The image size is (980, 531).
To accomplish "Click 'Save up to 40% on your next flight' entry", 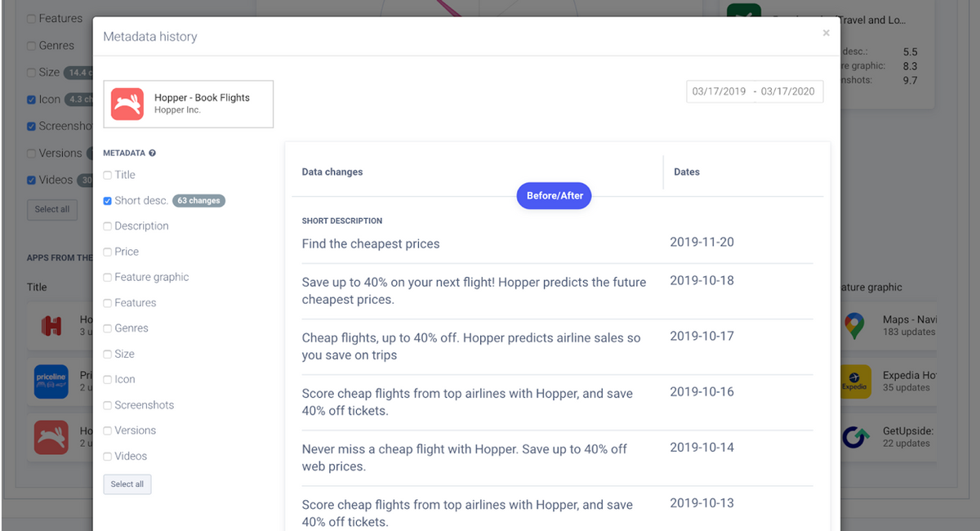I will click(474, 291).
